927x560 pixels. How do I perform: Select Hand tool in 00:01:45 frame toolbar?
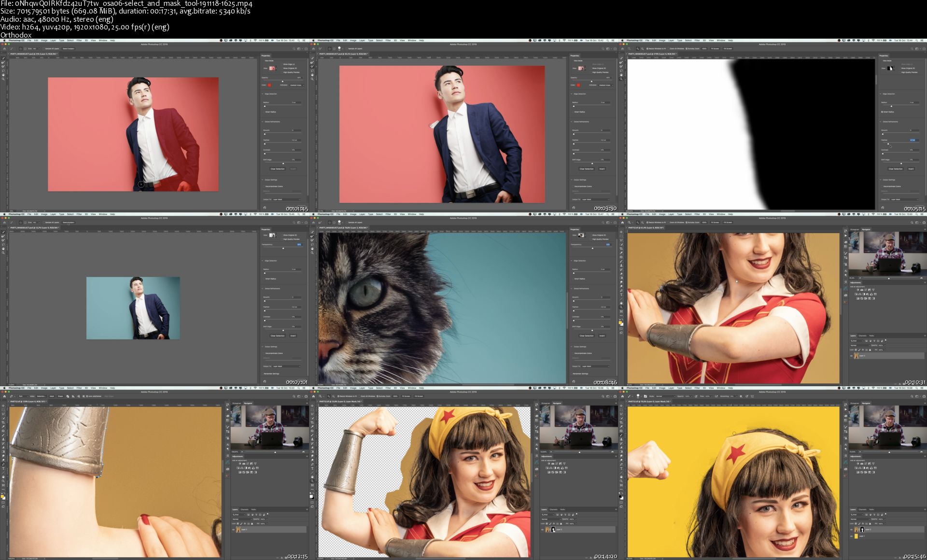coord(3,75)
